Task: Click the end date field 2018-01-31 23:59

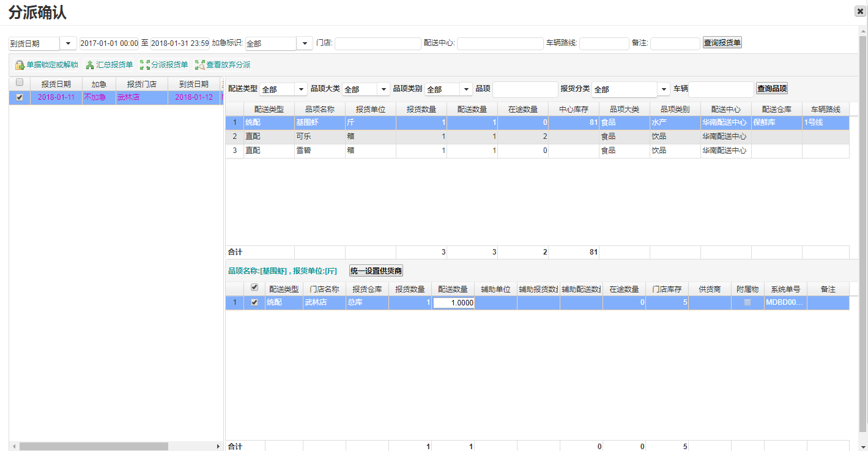Action: [x=180, y=43]
